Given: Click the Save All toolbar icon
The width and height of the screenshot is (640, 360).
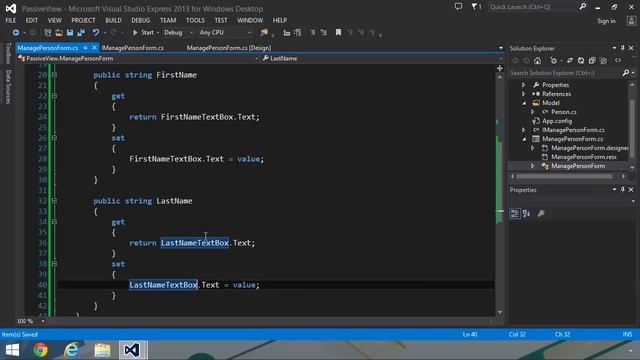Looking at the screenshot, I should pyautogui.click(x=81, y=33).
